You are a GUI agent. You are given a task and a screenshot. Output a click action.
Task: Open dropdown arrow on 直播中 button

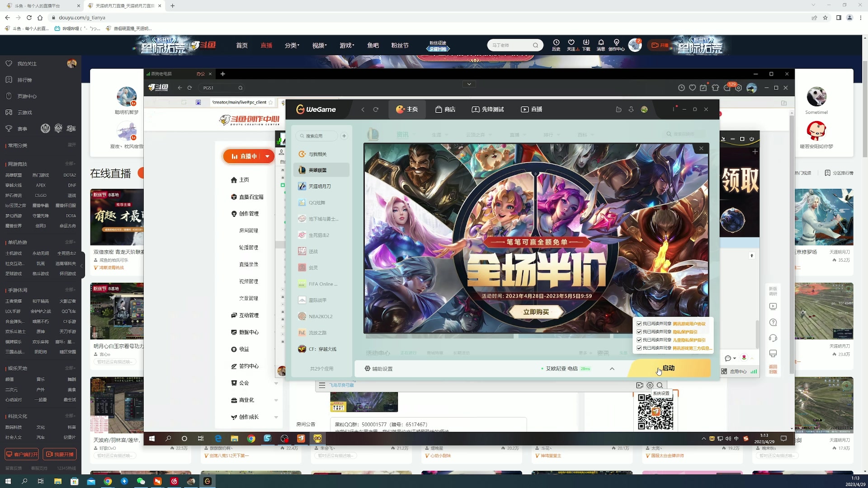click(x=268, y=156)
